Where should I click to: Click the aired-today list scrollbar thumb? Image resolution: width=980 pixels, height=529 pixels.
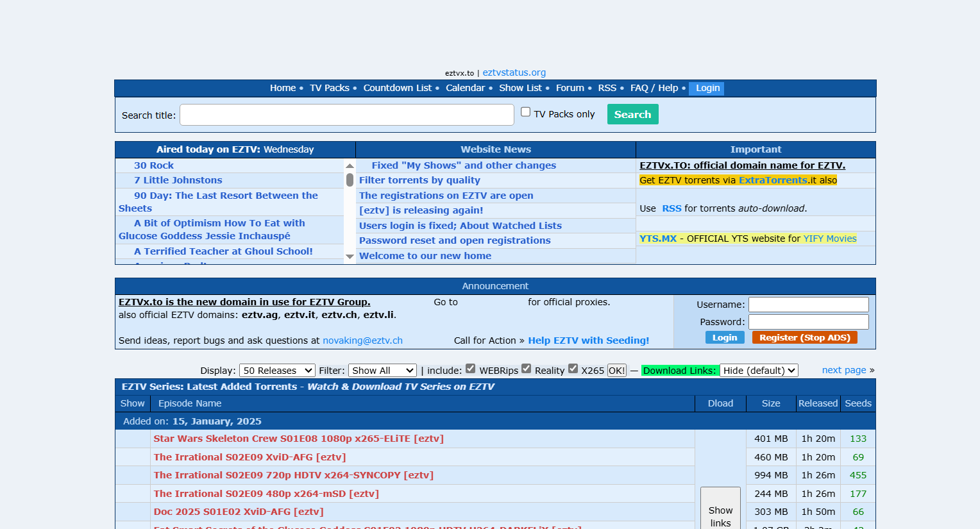(x=350, y=180)
